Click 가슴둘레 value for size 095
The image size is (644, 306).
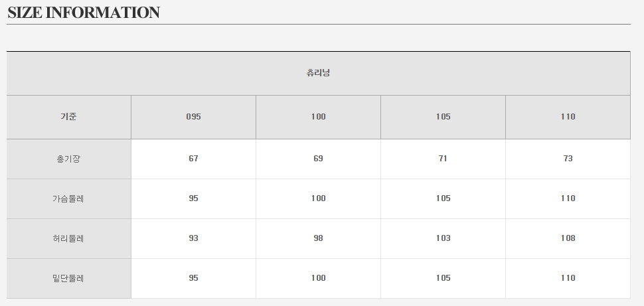[193, 198]
